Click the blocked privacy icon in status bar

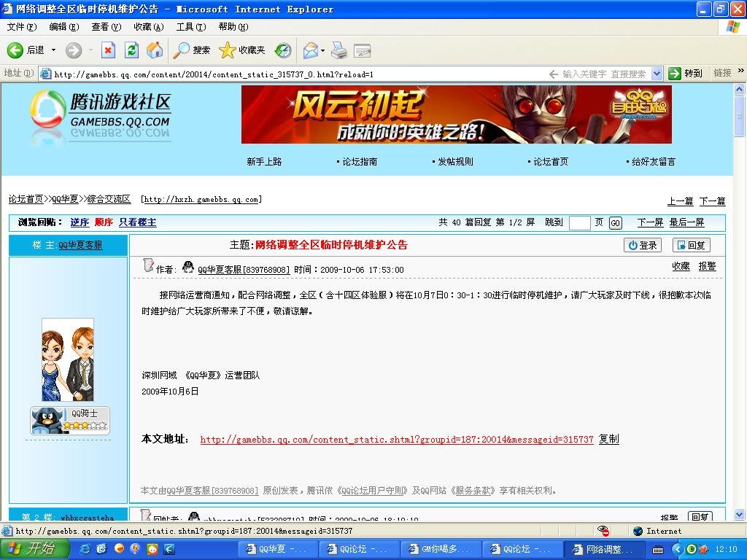click(603, 531)
